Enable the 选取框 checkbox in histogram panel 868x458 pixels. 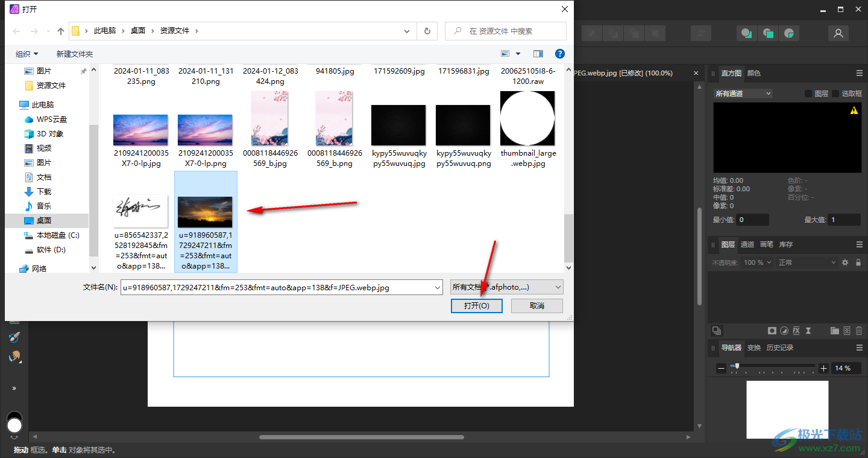(835, 94)
